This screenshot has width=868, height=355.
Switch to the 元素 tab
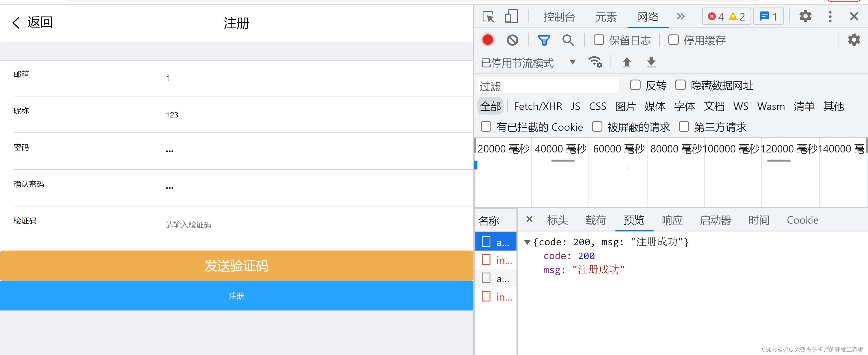606,17
